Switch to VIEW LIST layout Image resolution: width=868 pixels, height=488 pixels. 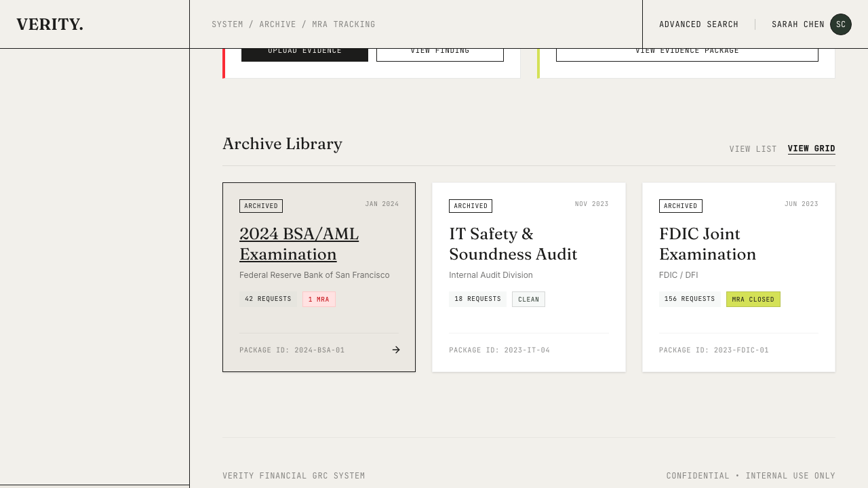pos(753,149)
